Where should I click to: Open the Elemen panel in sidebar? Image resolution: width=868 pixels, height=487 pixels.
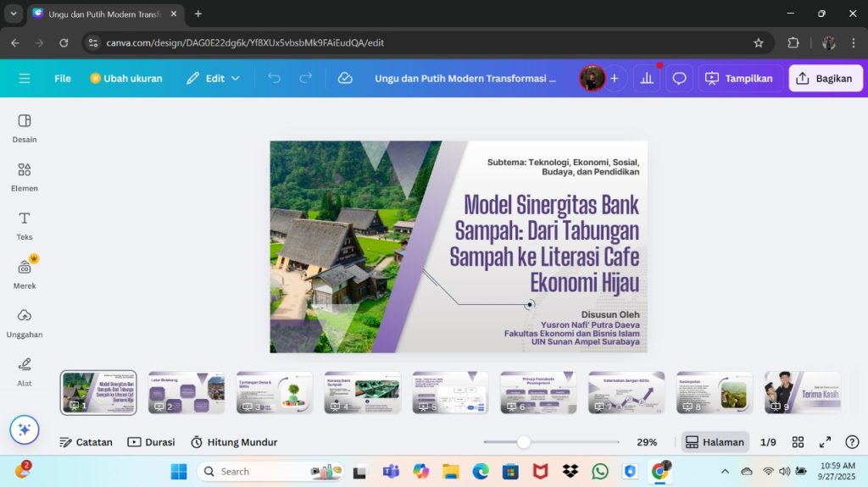pos(25,176)
